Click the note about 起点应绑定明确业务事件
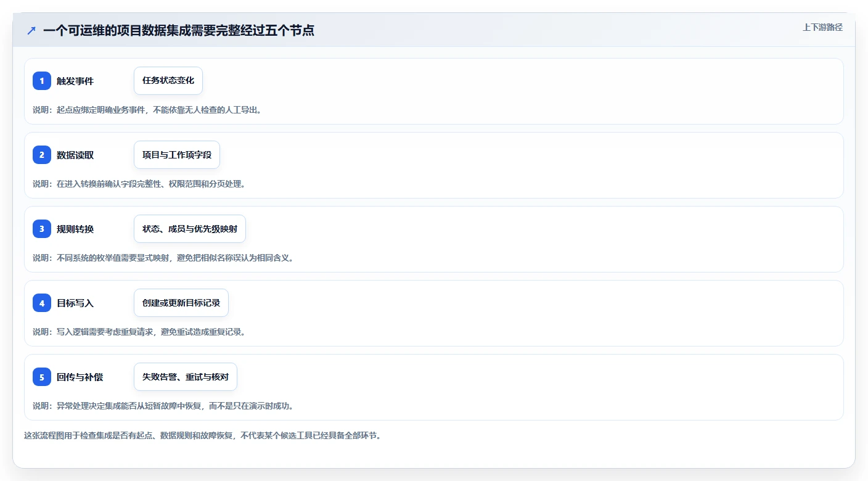 [147, 110]
